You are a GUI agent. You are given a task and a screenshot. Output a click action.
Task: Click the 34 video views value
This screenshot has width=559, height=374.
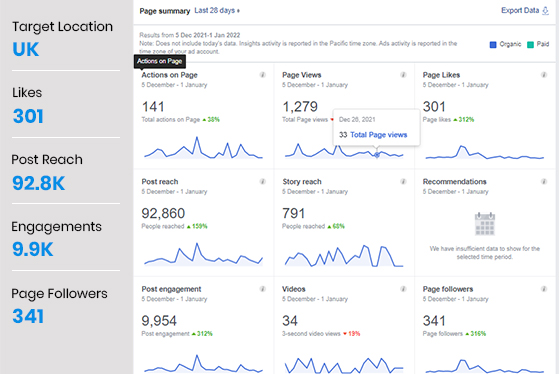pos(290,321)
